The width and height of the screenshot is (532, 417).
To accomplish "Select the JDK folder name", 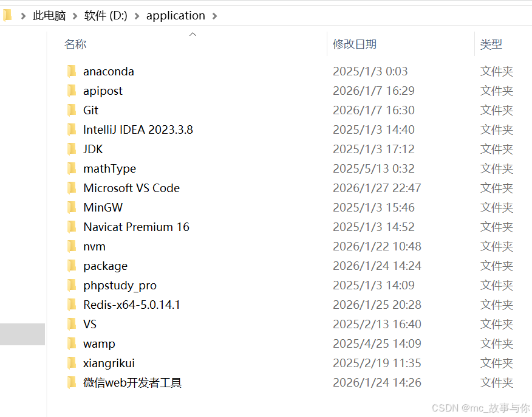I will click(93, 149).
